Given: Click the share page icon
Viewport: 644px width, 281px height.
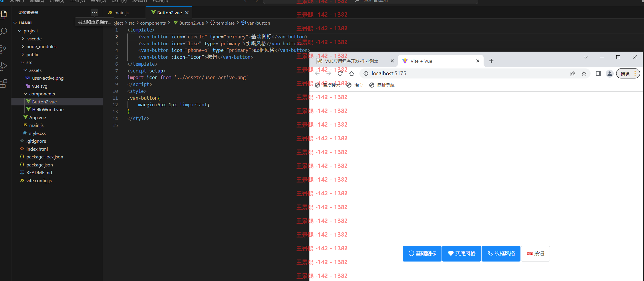Looking at the screenshot, I should 573,74.
